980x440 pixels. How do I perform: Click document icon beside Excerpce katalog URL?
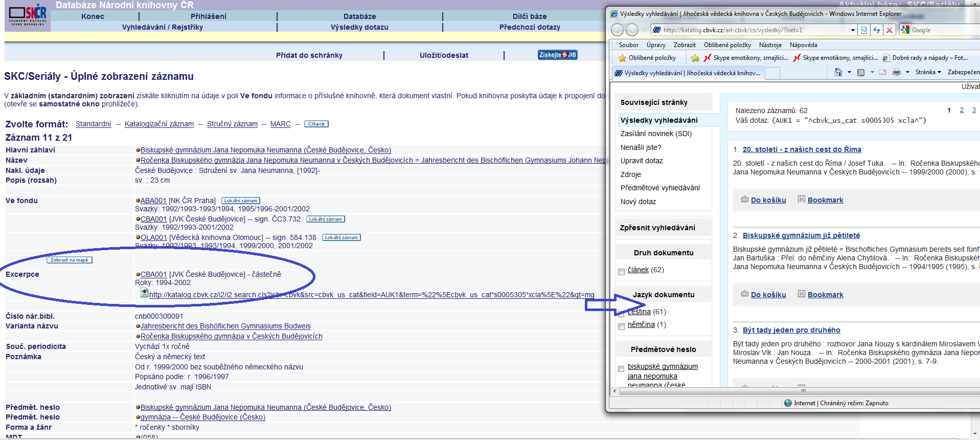coord(144,293)
